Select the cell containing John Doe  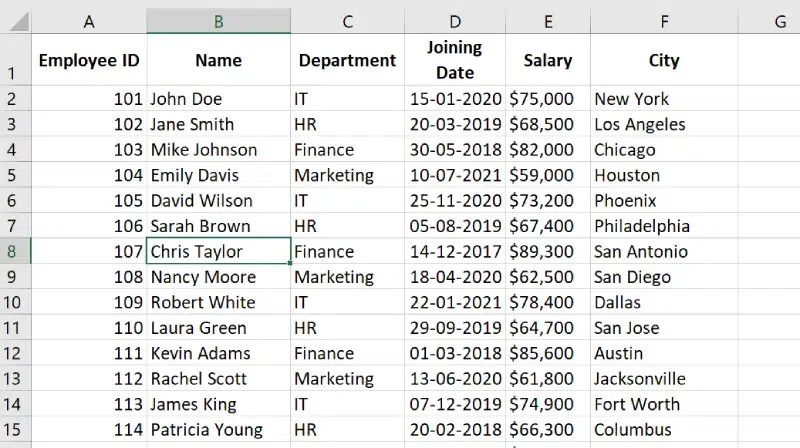point(218,99)
